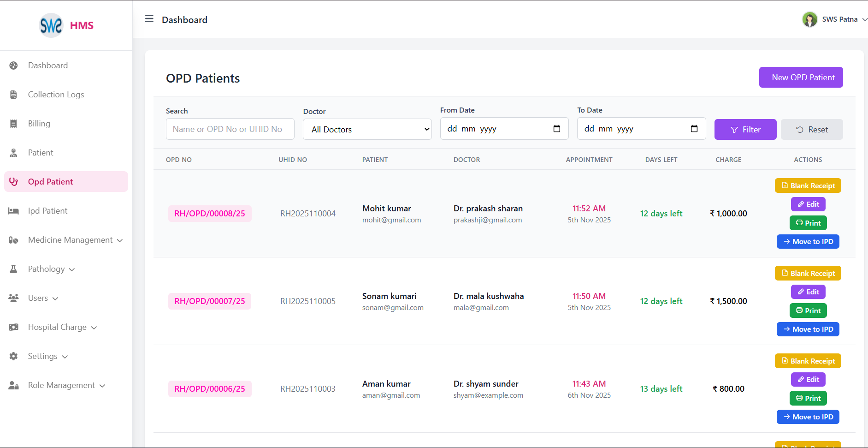Click the Ipd Patient bed icon

(x=14, y=211)
